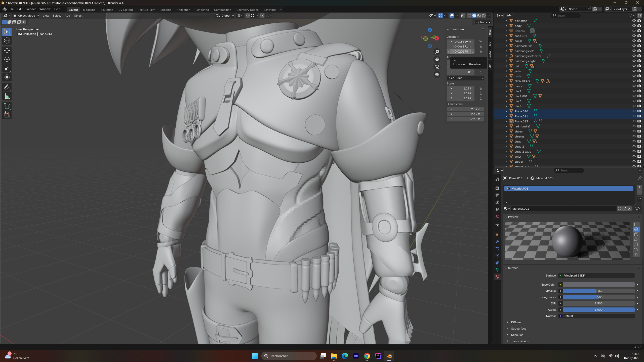This screenshot has height=362, width=644.
Task: Click the Options button in viewport header
Action: [x=483, y=22]
